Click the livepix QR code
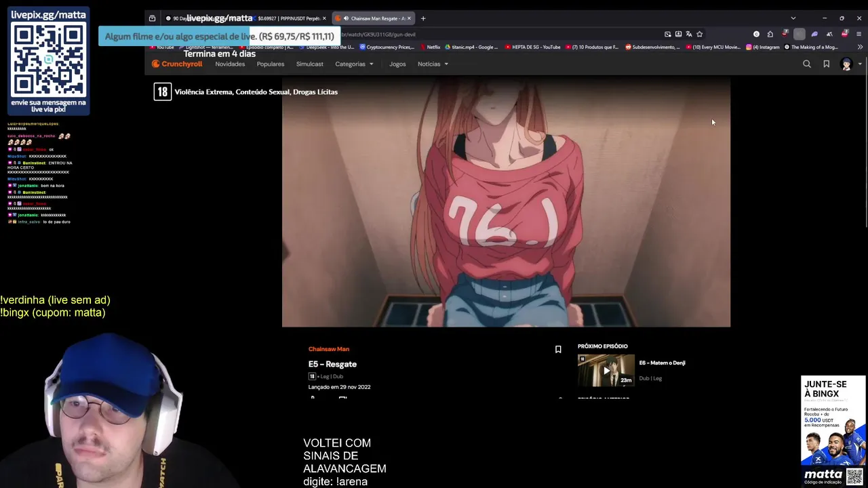This screenshot has width=868, height=488. coord(49,60)
